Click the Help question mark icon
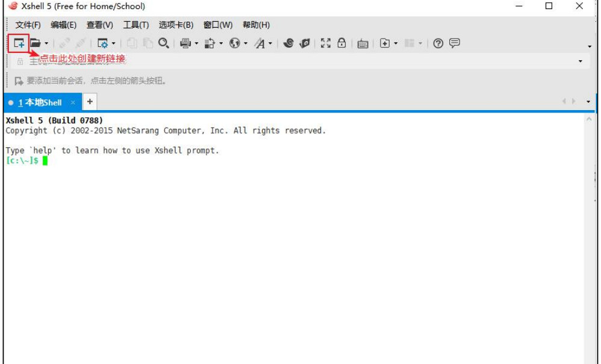This screenshot has height=364, width=601. 438,43
